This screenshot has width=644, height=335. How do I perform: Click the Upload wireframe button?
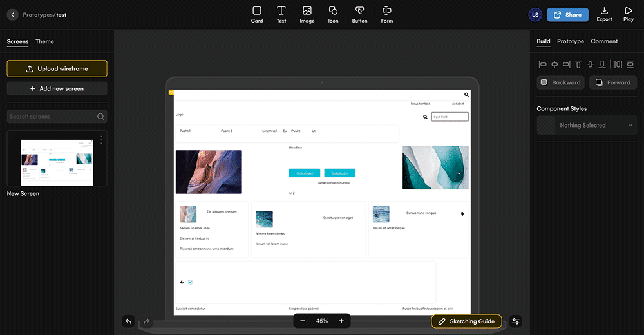point(57,69)
